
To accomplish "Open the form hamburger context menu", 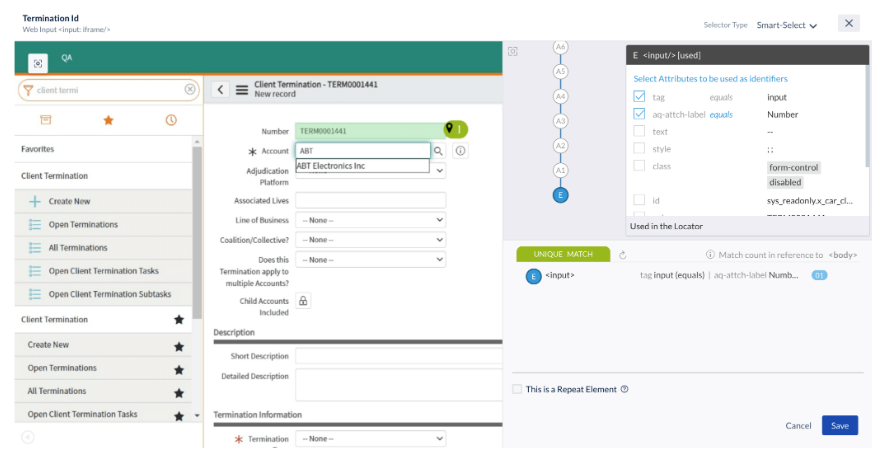I will point(241,90).
